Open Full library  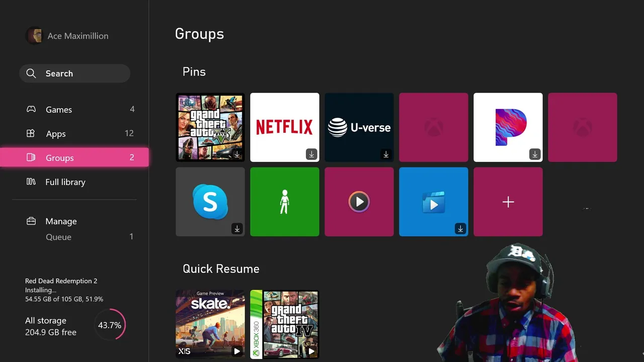(74, 182)
